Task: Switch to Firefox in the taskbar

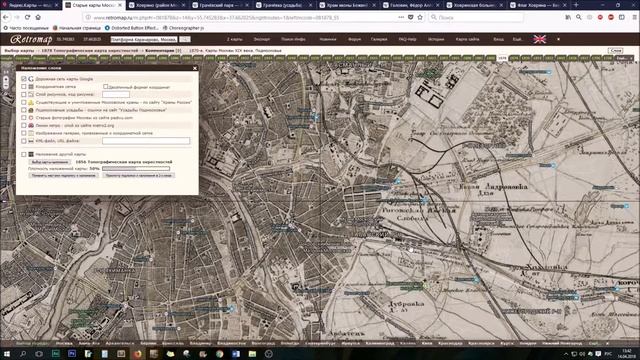Action: coord(138,353)
